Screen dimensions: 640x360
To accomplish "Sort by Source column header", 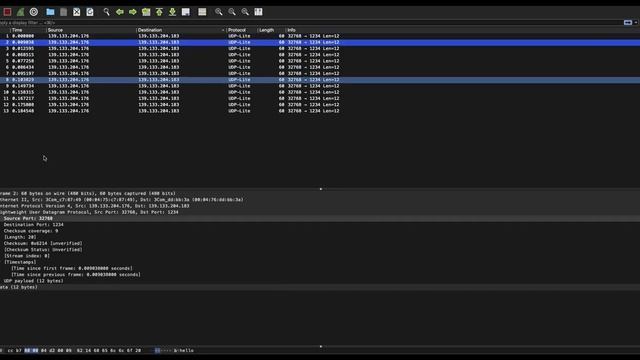I will pos(91,30).
